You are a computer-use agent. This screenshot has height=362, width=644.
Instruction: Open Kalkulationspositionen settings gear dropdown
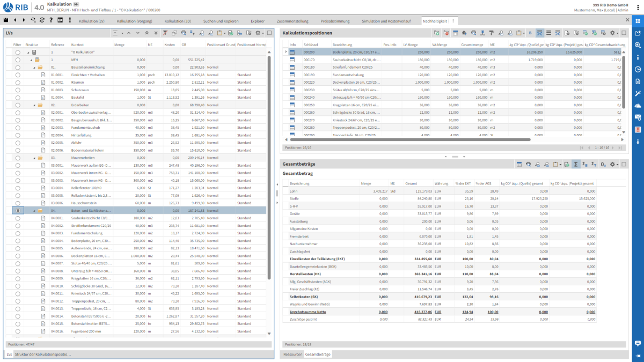point(613,33)
